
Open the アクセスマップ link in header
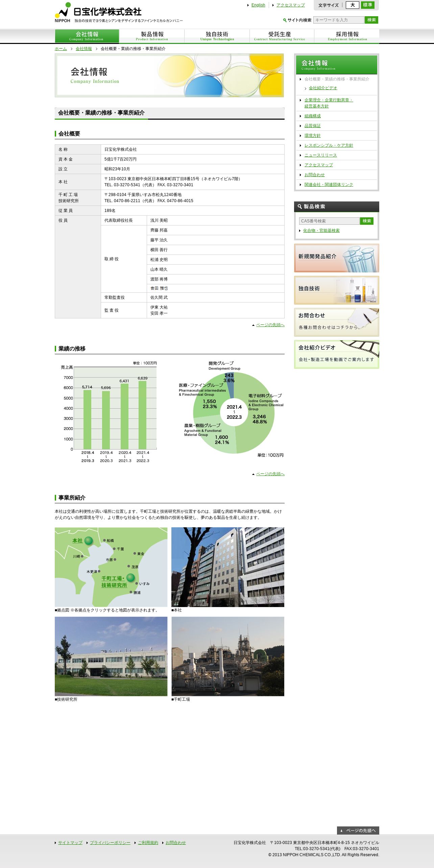coord(291,5)
